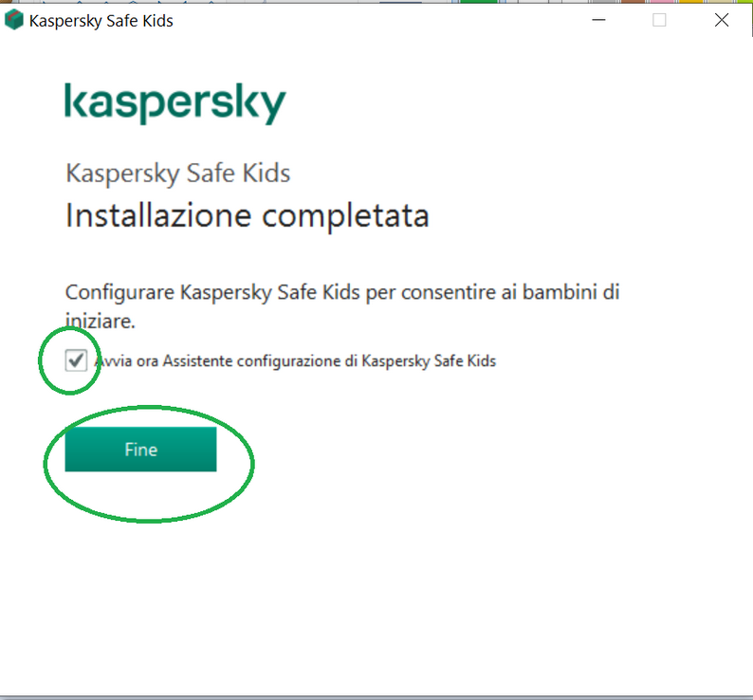Click the Fine button to finish installation

[x=140, y=450]
